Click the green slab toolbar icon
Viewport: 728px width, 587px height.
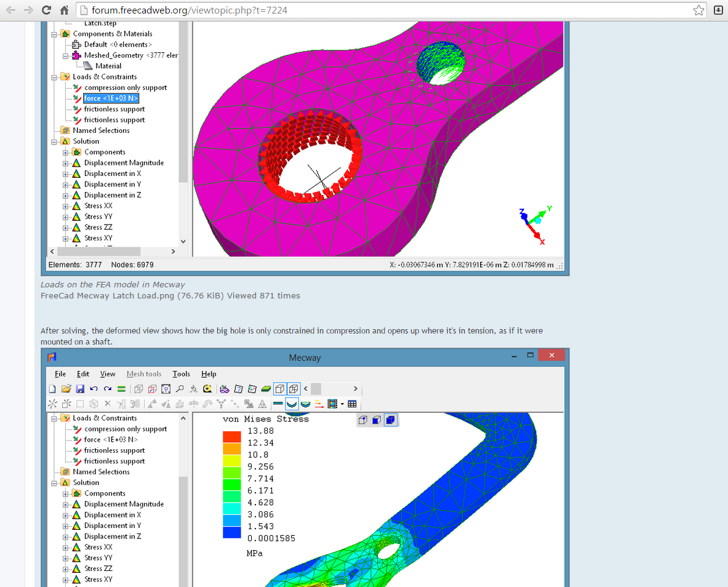[266, 389]
